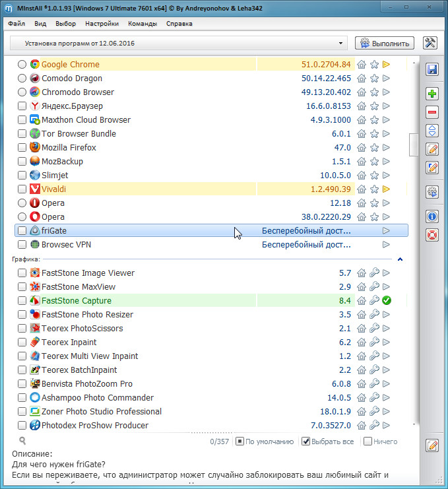Click scrollbar down arrow of program list
Screen dimensions: 448x489
click(414, 424)
